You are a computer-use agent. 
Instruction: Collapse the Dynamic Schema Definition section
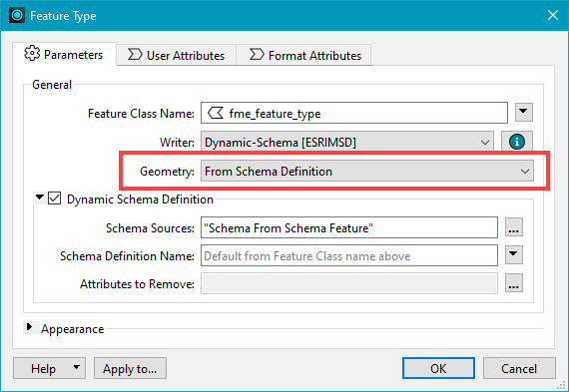point(39,197)
